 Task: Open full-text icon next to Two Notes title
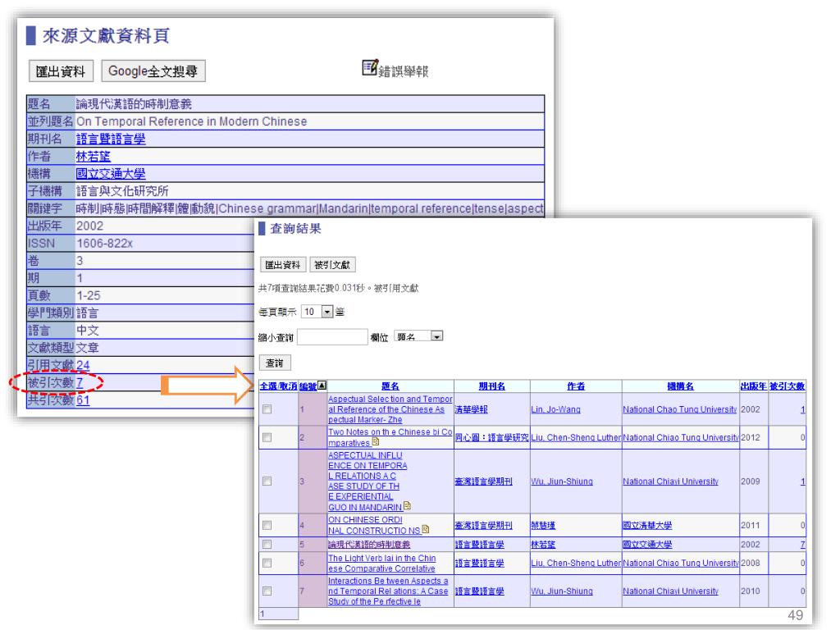[x=376, y=442]
